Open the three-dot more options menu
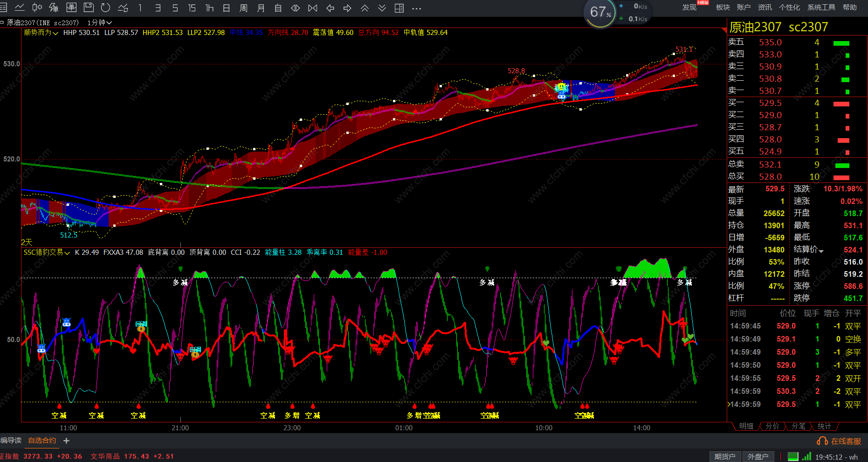Viewport: 868px width, 462px height. click(417, 8)
